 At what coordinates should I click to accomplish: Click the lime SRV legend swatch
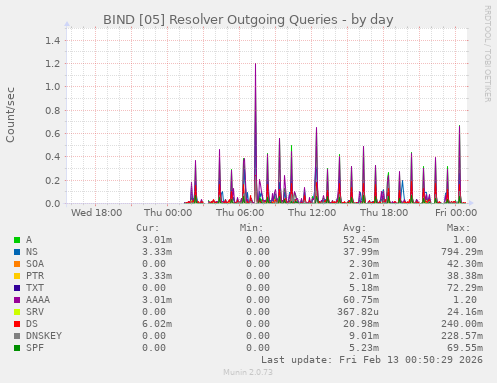coord(17,312)
